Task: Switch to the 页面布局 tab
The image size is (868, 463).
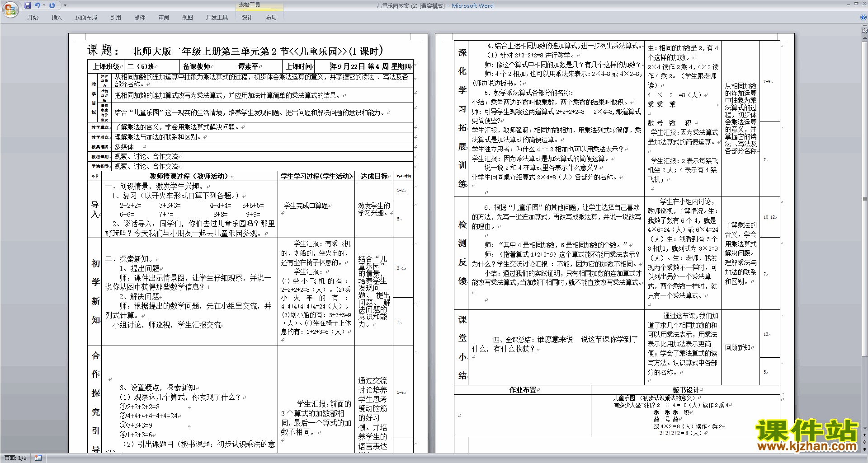Action: (x=86, y=18)
